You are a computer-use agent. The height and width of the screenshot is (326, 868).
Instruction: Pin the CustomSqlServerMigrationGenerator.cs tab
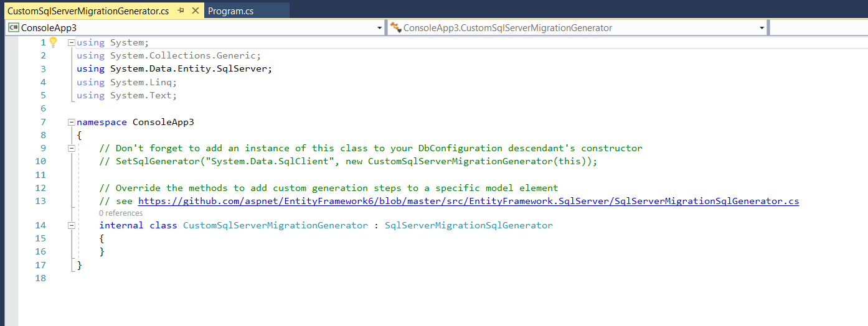coord(181,11)
